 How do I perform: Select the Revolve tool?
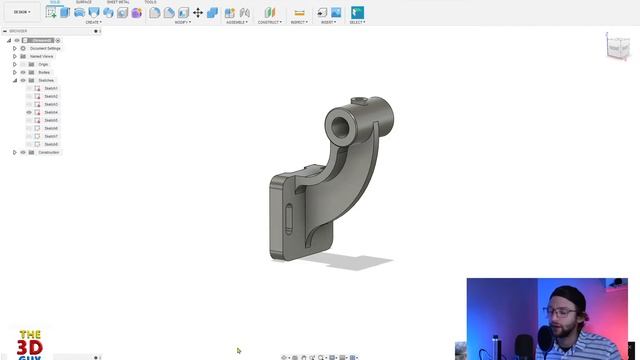pos(79,13)
